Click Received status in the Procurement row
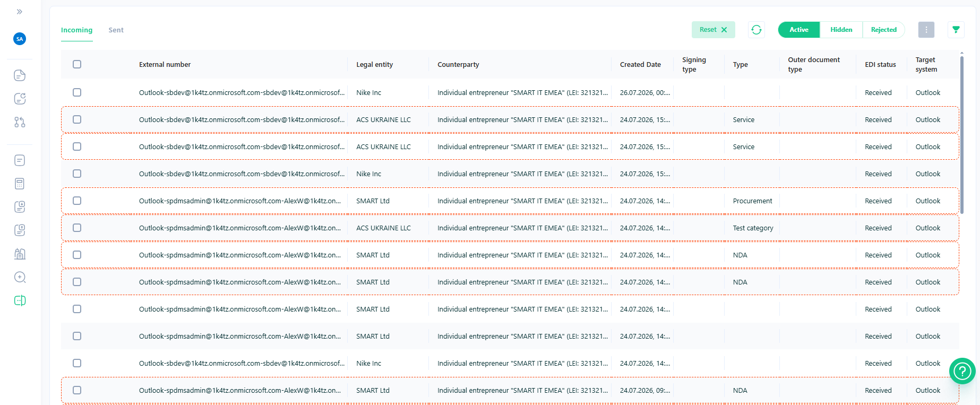 coord(878,201)
